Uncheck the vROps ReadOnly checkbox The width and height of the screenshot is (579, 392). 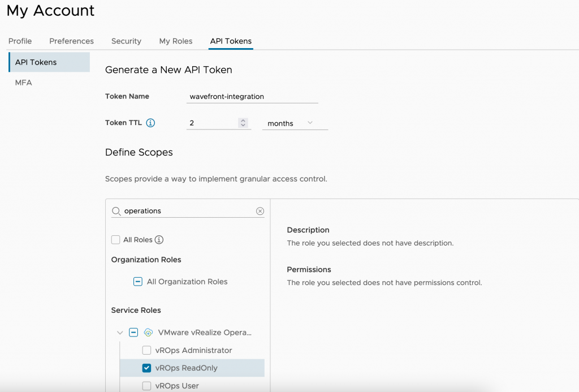tap(146, 368)
